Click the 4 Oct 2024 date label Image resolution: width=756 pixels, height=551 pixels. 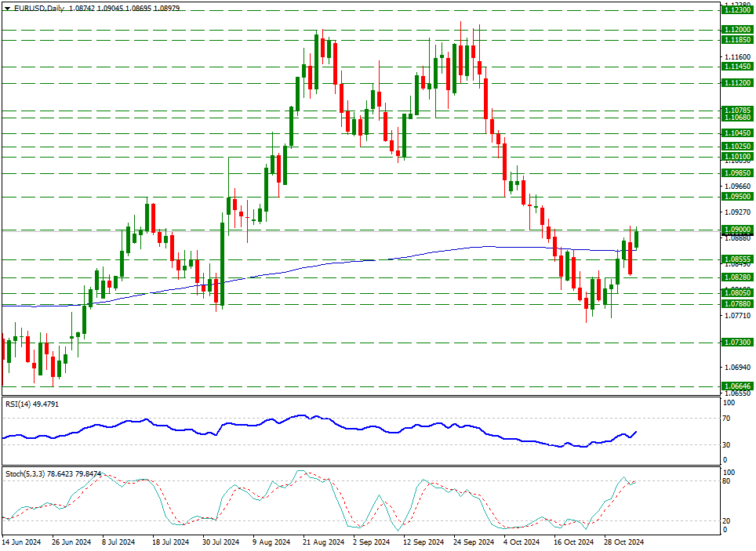pyautogui.click(x=522, y=542)
